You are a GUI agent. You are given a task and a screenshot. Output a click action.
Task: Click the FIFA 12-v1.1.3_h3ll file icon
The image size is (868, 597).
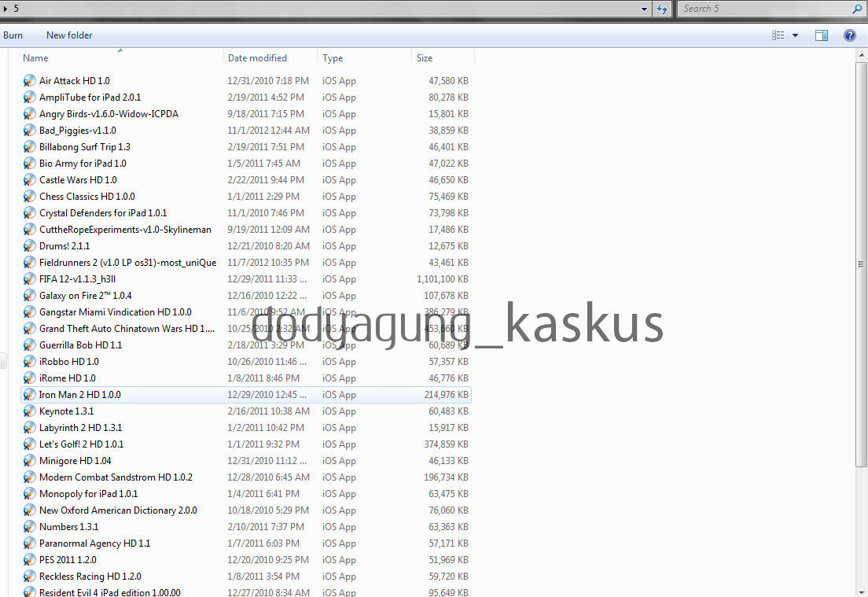[29, 279]
